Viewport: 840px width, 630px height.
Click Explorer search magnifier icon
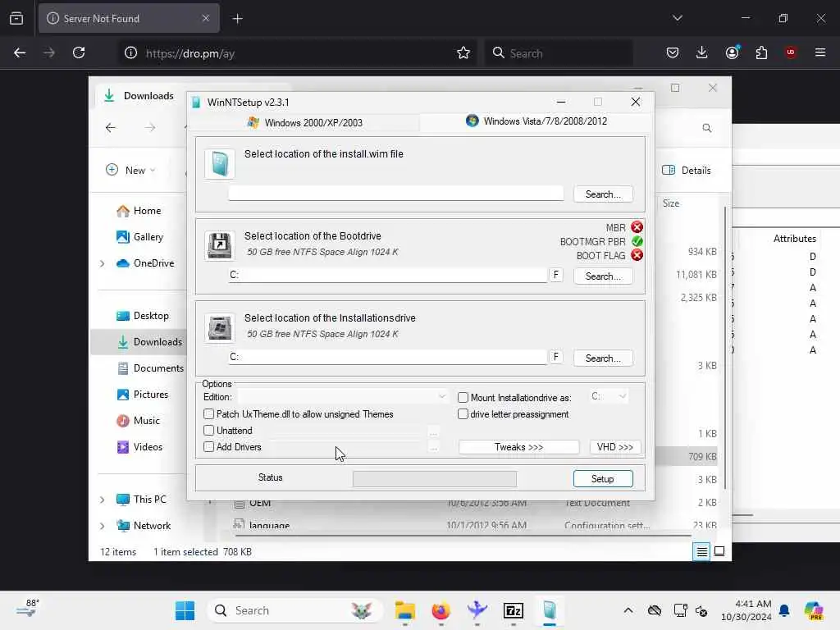point(707,128)
